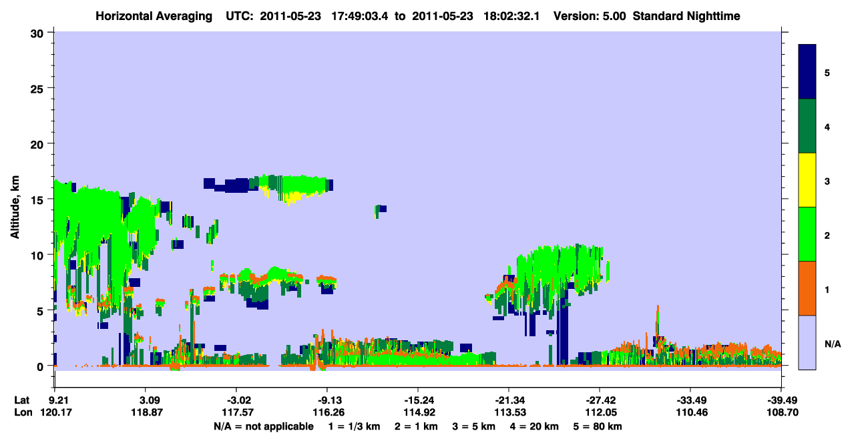Viewport: 868px width, 445px height.
Task: Click the colorbar label 1
Action: (x=827, y=289)
